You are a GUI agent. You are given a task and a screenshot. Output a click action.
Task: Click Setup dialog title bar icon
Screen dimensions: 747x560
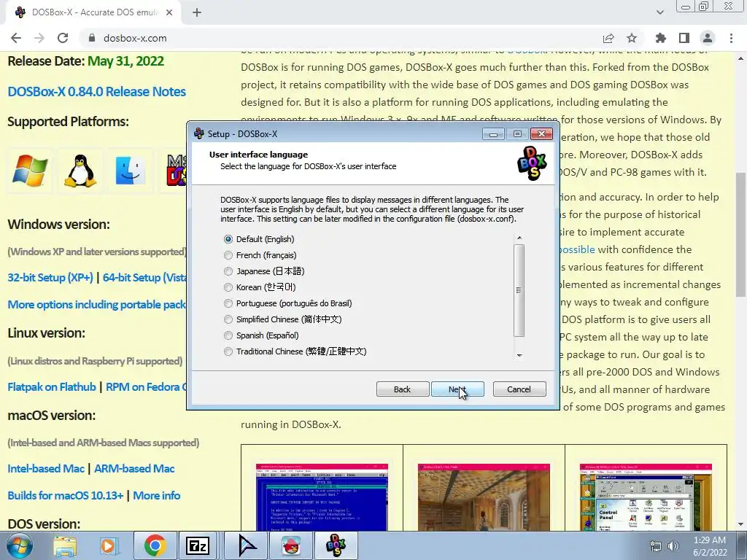click(199, 134)
